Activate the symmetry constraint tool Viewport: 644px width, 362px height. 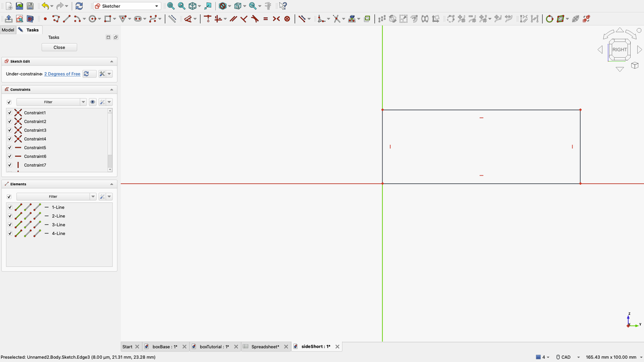(276, 18)
